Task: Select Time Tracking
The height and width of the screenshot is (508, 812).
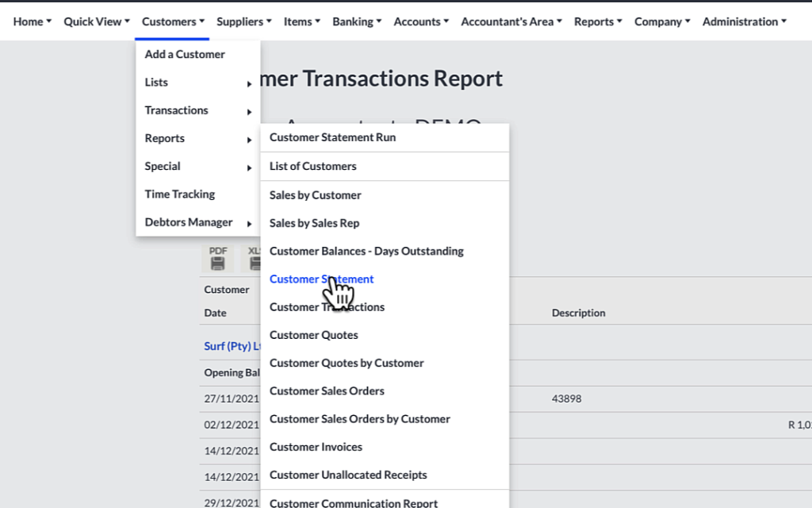Action: [x=179, y=194]
